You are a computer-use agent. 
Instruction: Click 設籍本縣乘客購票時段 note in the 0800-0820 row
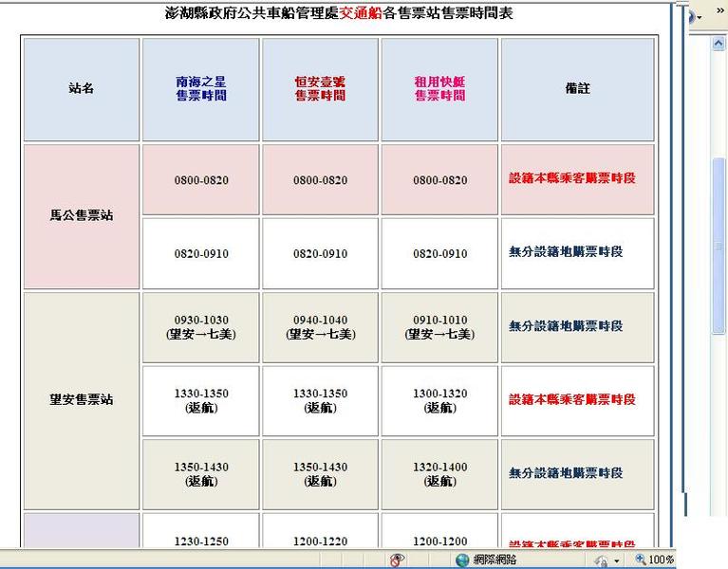tap(572, 178)
